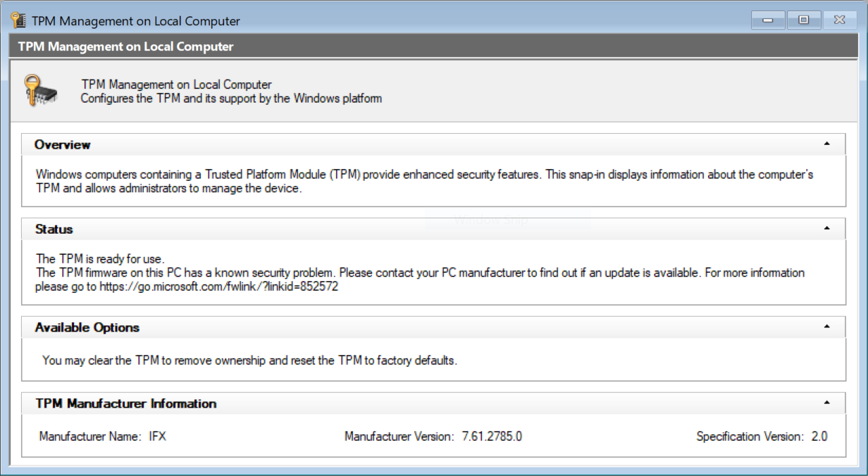The height and width of the screenshot is (476, 868).
Task: Collapse the TPM Manufacturer Information section arrow
Action: coord(827,403)
